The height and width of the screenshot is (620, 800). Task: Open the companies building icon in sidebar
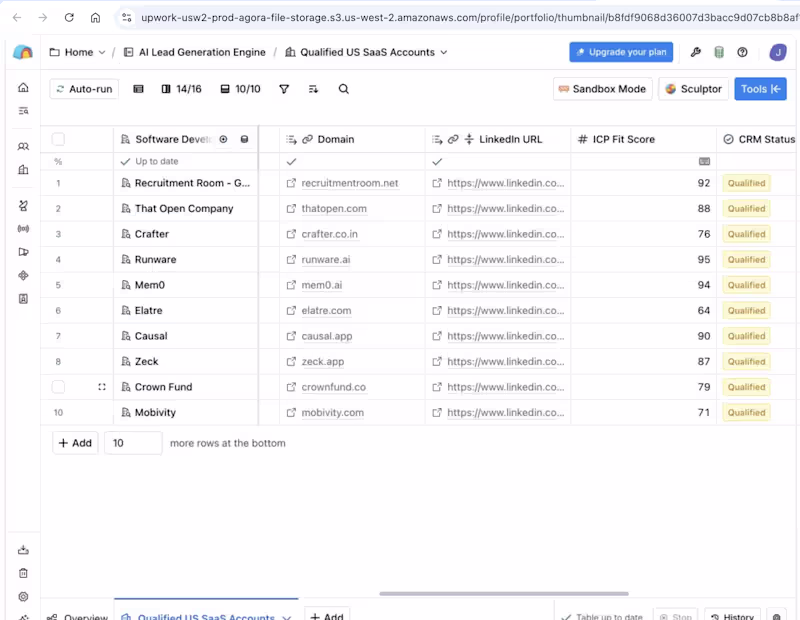(x=23, y=169)
